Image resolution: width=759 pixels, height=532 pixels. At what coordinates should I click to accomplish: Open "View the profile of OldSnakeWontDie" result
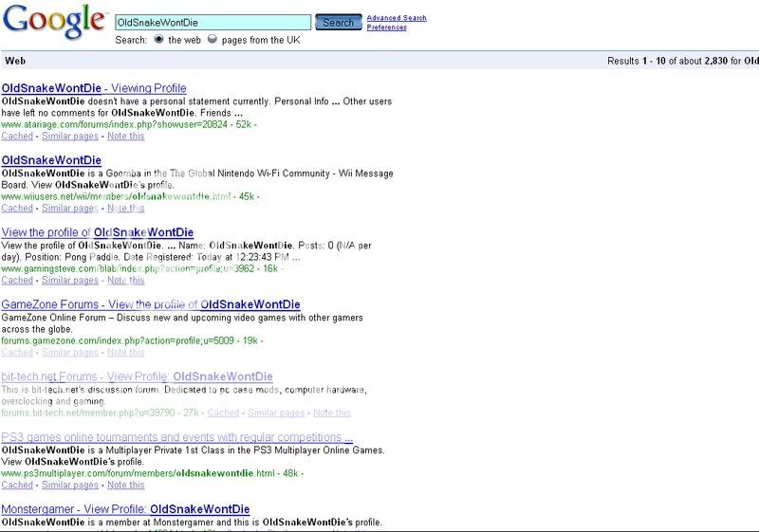(98, 232)
